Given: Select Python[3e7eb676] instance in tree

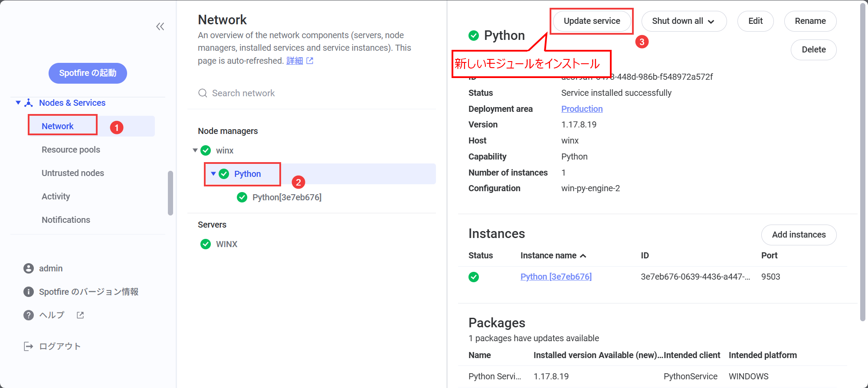Looking at the screenshot, I should coord(287,197).
